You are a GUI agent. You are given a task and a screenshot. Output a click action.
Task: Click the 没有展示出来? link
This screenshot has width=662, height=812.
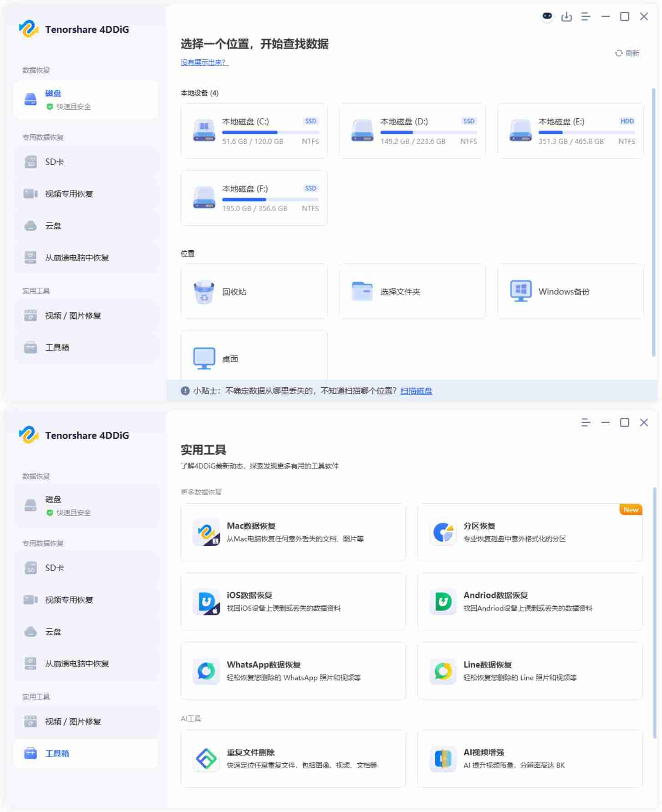204,62
